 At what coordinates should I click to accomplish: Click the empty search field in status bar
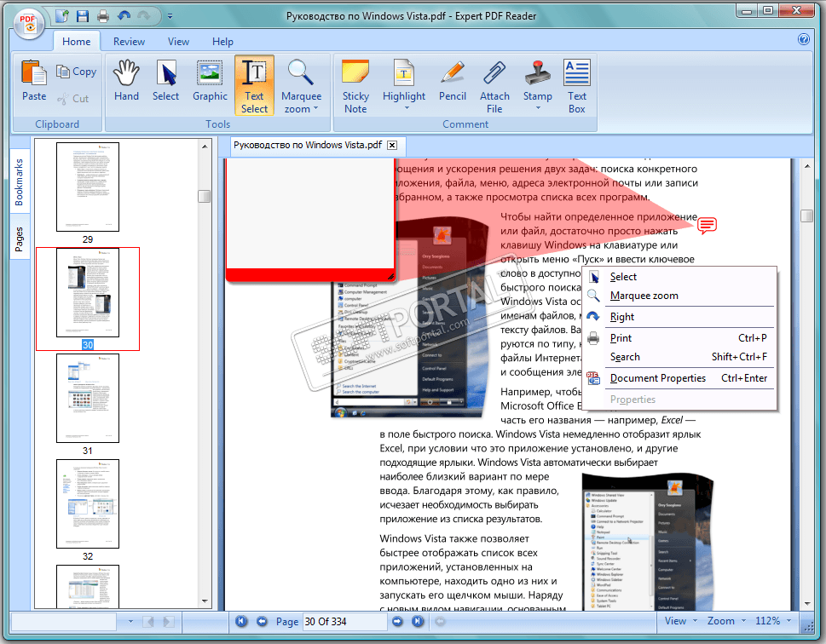click(x=64, y=622)
